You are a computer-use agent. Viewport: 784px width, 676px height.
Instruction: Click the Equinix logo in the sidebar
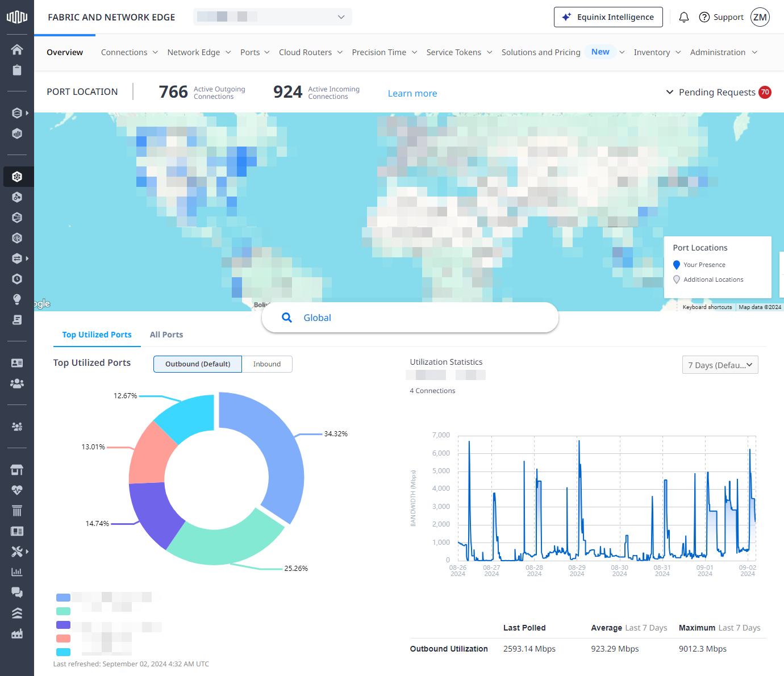coord(17,16)
